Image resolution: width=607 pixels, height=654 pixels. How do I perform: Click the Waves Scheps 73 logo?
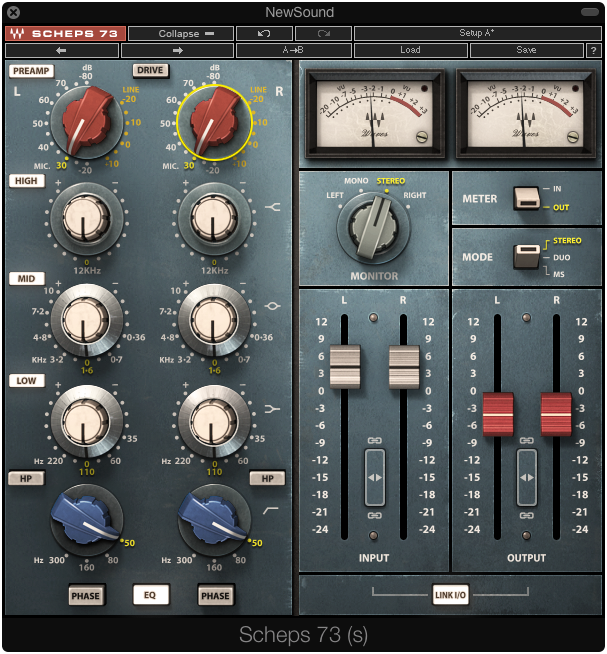[x=65, y=33]
